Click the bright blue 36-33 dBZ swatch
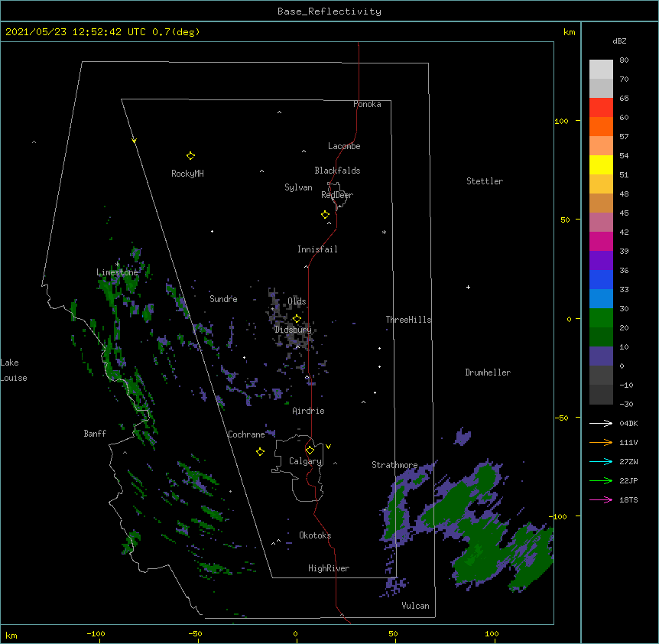 click(x=601, y=279)
